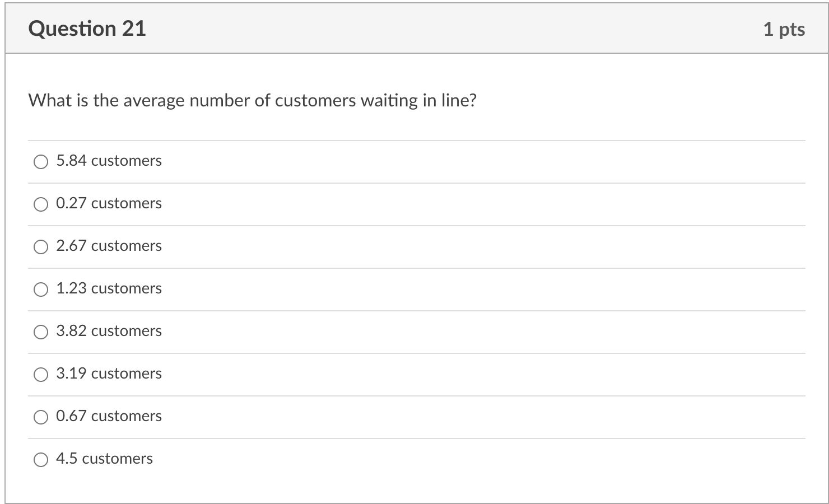Click the "Question 21" heading
This screenshot has height=504, width=829.
pos(87,29)
